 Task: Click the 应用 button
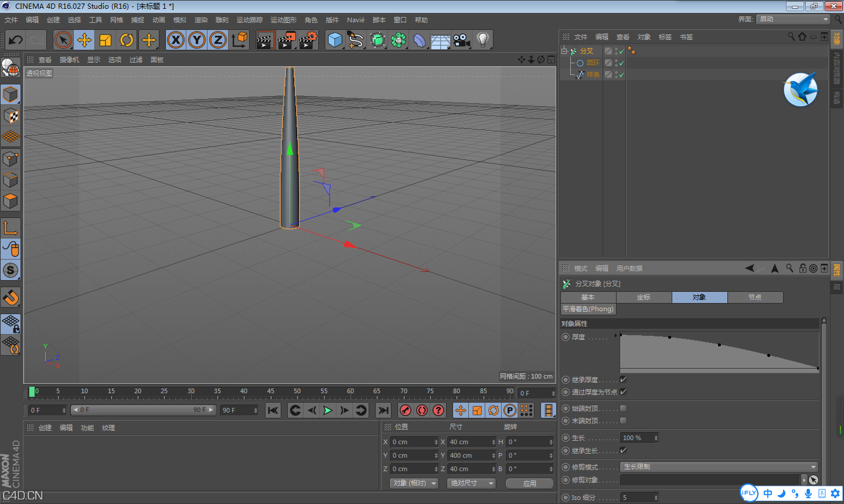pos(530,483)
